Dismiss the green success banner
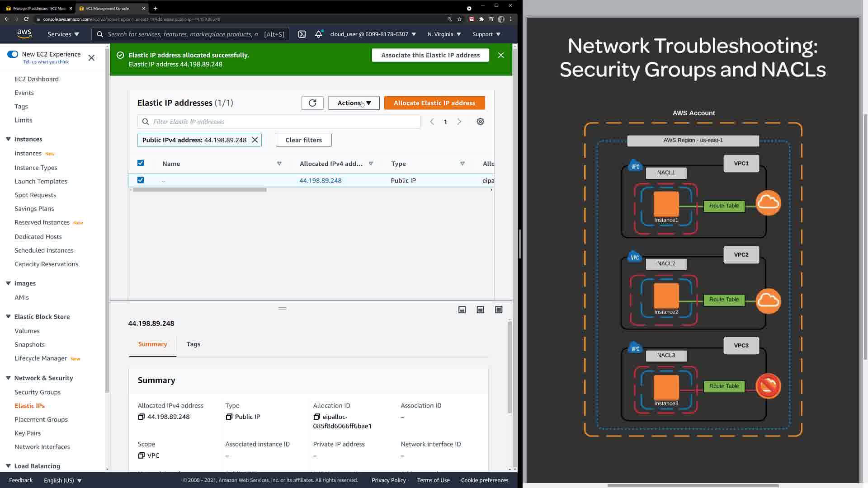 click(501, 55)
